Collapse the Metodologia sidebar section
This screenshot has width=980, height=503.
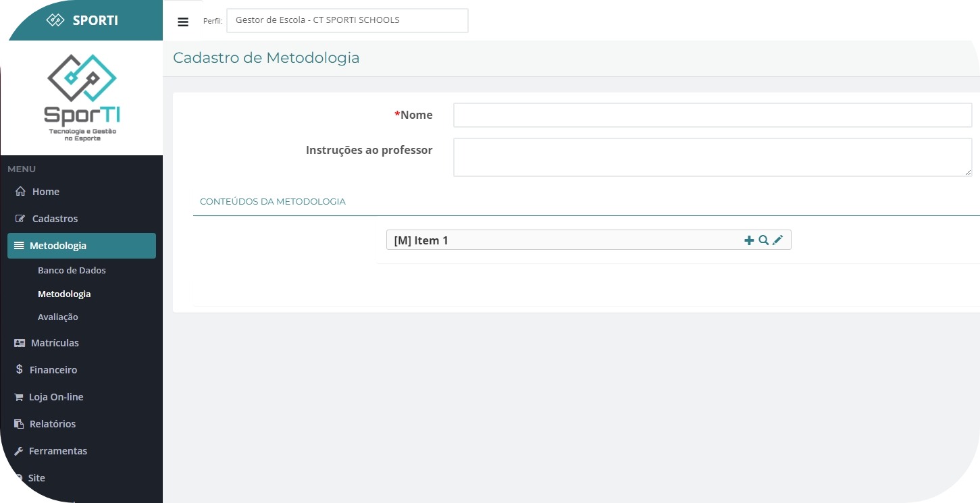pyautogui.click(x=82, y=246)
